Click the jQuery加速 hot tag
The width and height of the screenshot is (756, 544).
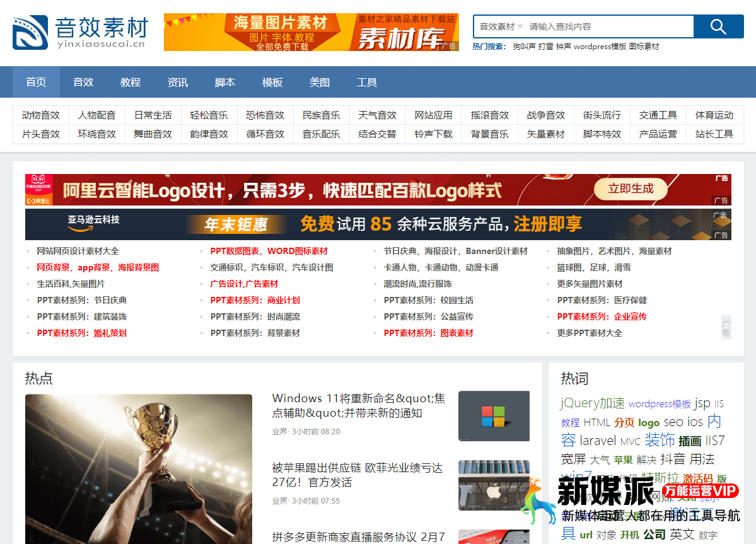click(592, 403)
